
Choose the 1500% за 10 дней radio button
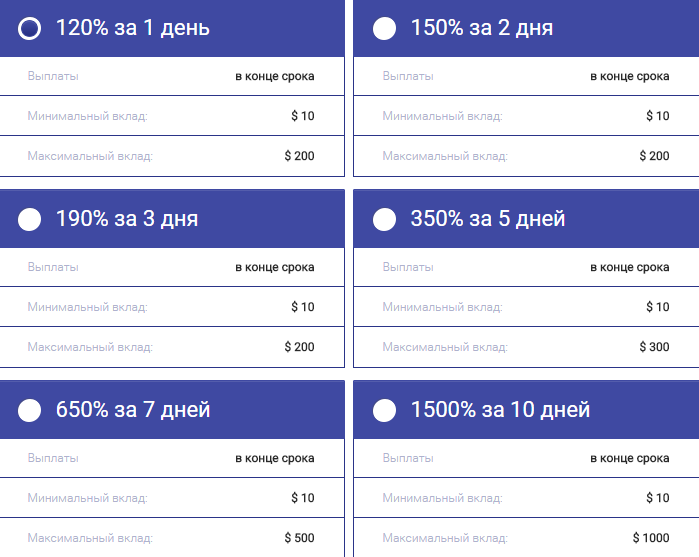(385, 410)
